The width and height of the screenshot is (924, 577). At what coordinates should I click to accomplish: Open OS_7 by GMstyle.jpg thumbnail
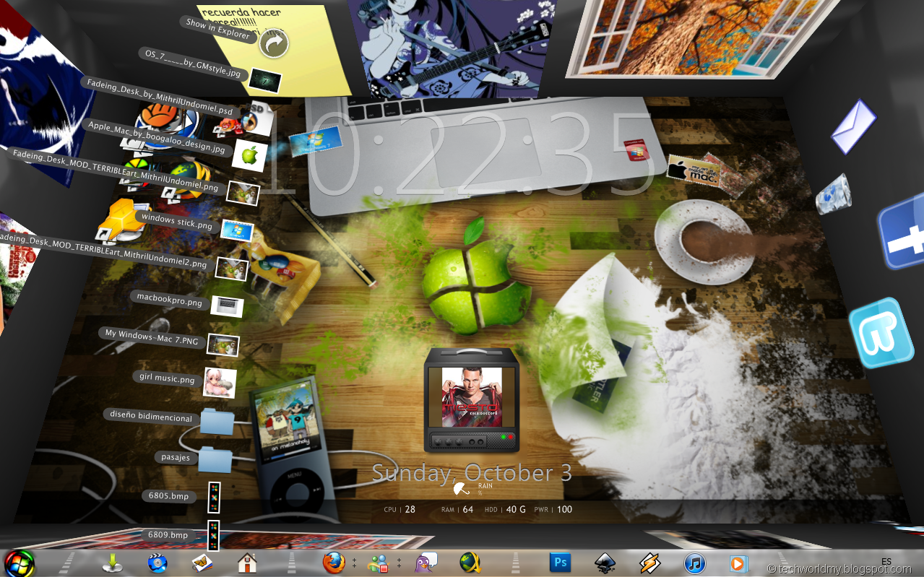tap(264, 79)
